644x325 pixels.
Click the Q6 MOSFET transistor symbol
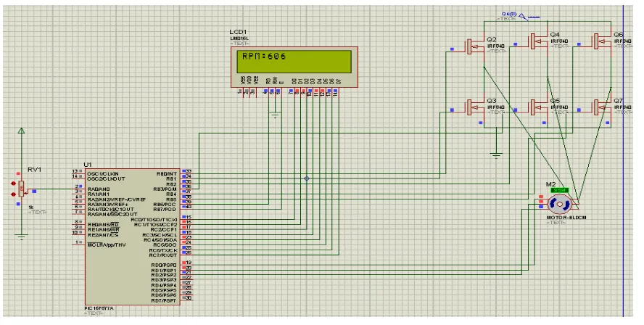601,41
